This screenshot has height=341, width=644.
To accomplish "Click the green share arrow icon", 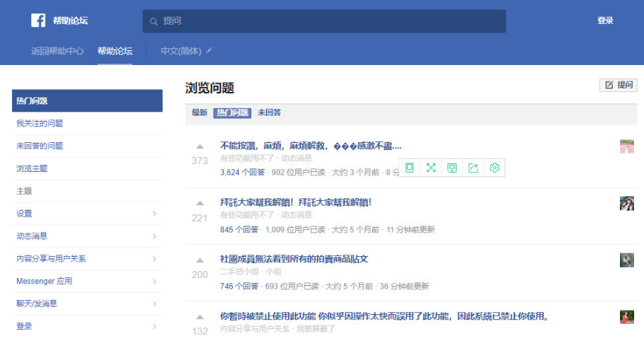I will [473, 168].
